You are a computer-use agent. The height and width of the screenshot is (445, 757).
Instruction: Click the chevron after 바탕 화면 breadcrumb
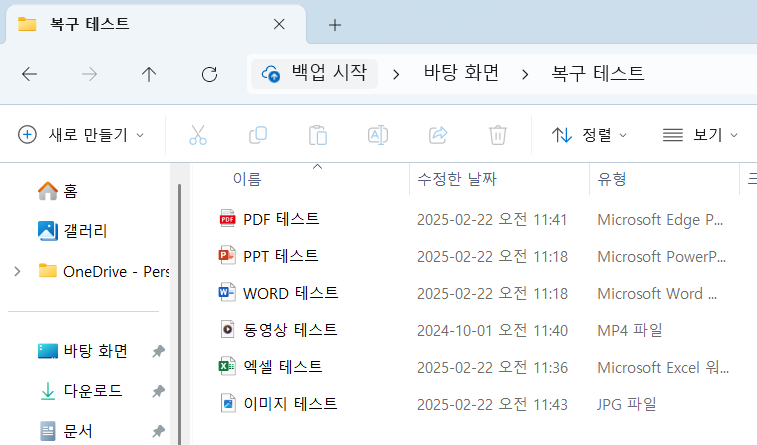pos(525,74)
